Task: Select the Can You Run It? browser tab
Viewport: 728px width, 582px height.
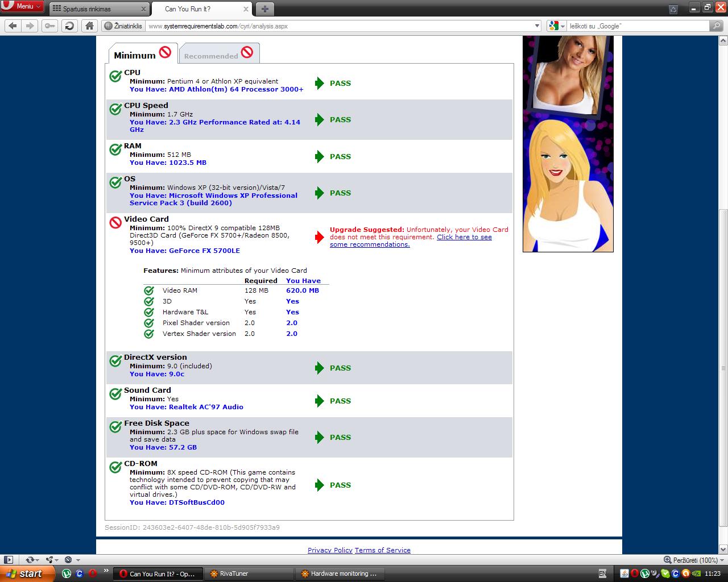Action: coord(202,9)
